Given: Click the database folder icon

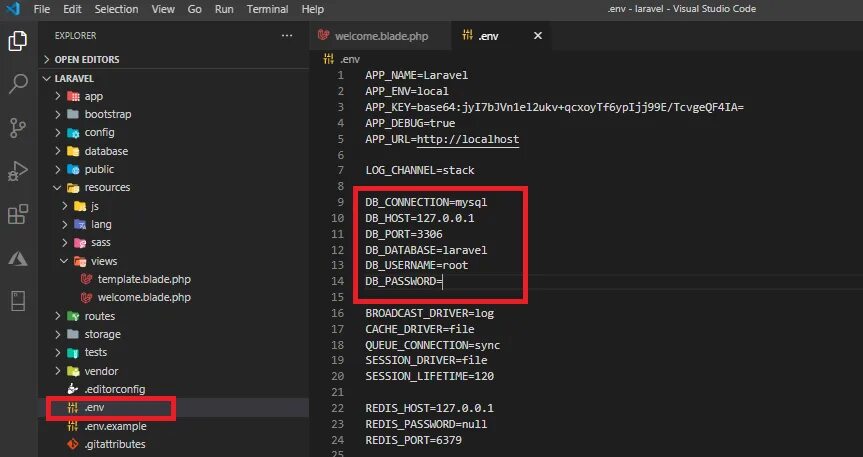Looking at the screenshot, I should tap(73, 151).
